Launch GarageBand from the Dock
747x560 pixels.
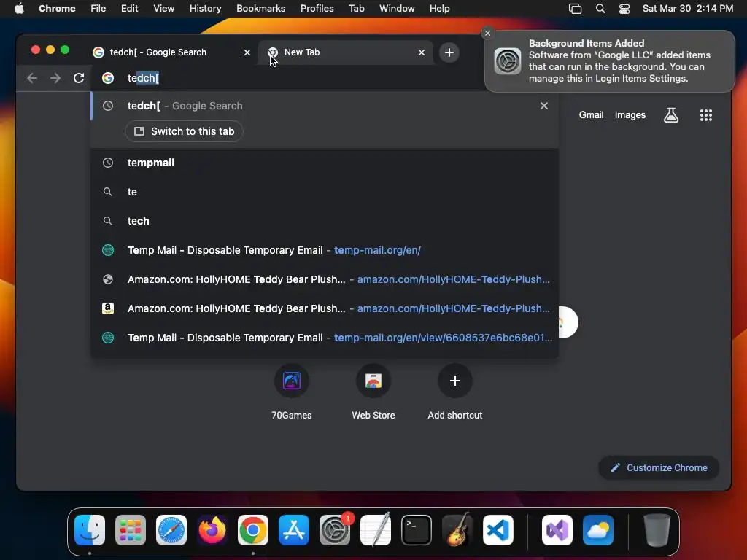pyautogui.click(x=457, y=530)
